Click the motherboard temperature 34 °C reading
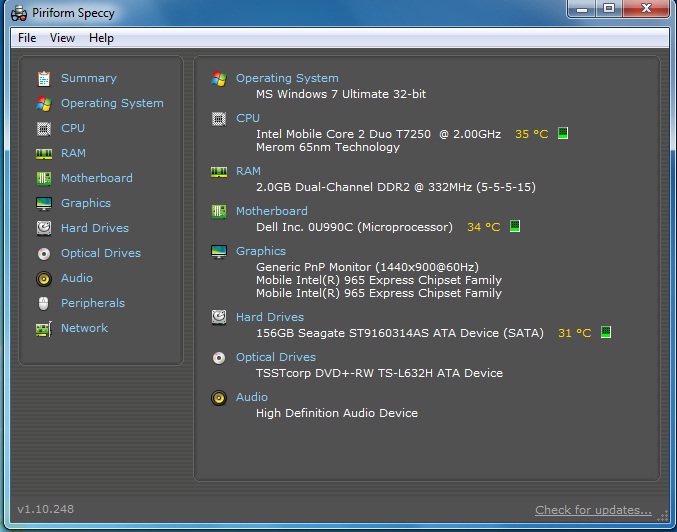 483,227
